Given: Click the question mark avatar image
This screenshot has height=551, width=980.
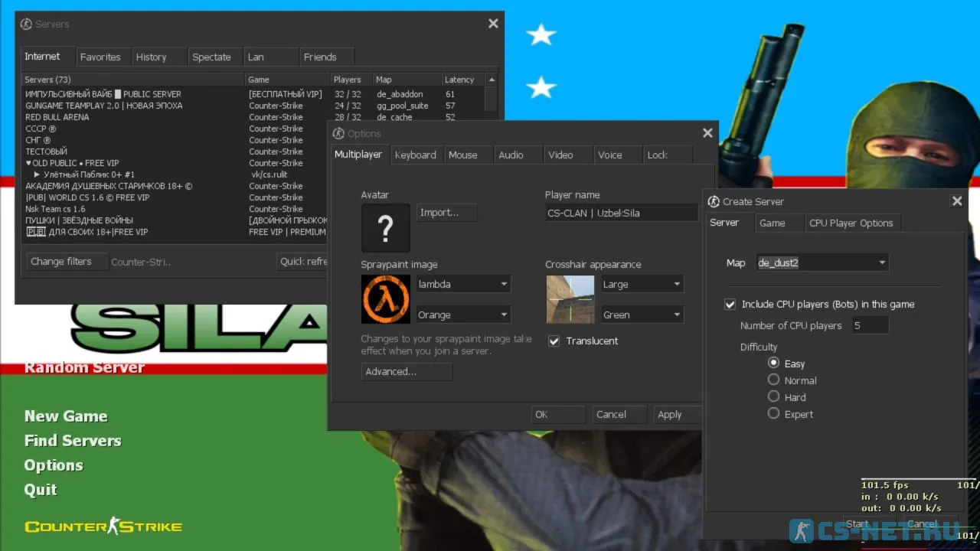Looking at the screenshot, I should tap(386, 228).
